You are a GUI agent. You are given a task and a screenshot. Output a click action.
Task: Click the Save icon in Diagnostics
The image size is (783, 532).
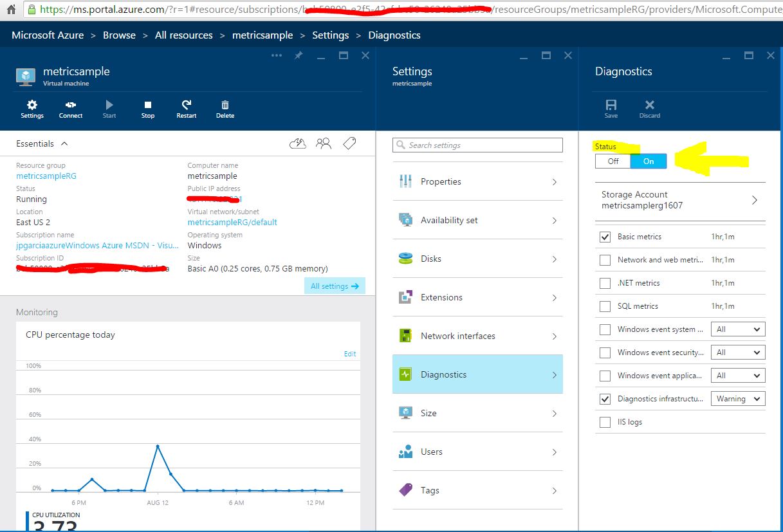tap(611, 105)
